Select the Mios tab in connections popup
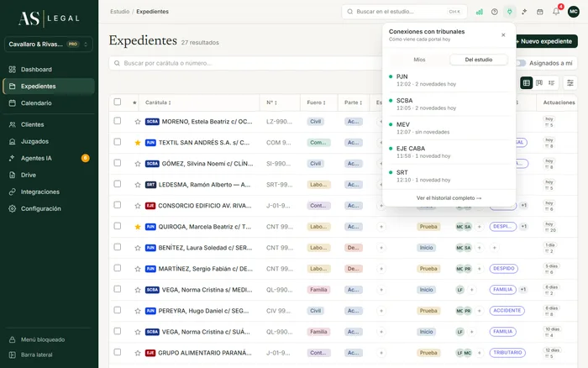Viewport: 588px width, 368px height. [x=419, y=60]
